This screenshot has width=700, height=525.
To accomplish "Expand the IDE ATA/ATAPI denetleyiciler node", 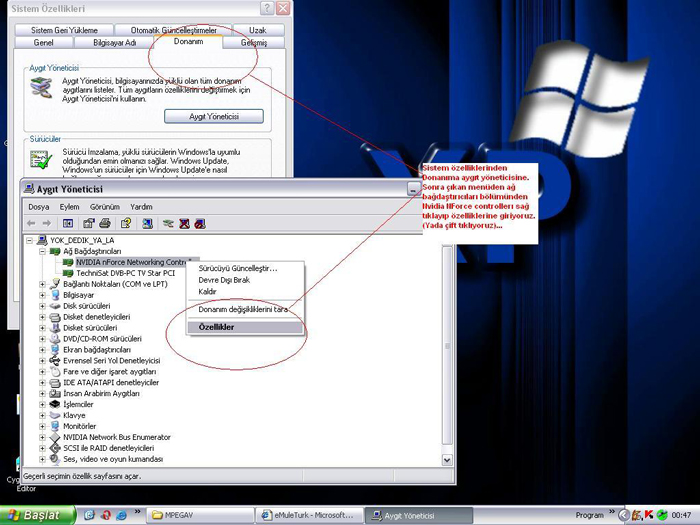I will 42,383.
